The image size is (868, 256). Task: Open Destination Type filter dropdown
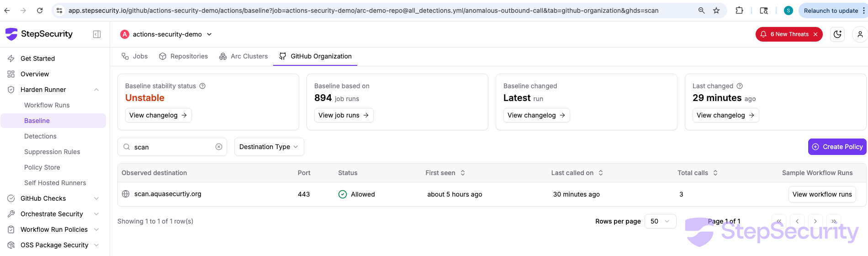[269, 147]
